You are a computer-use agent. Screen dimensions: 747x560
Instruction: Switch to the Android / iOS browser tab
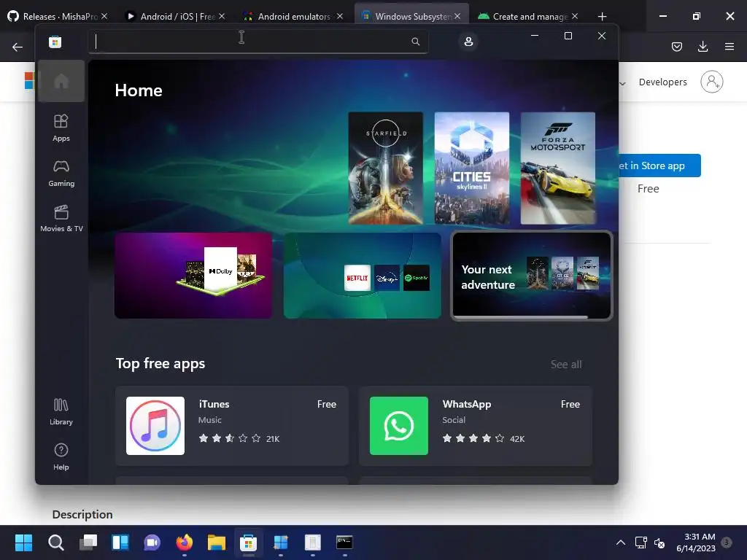click(x=174, y=16)
